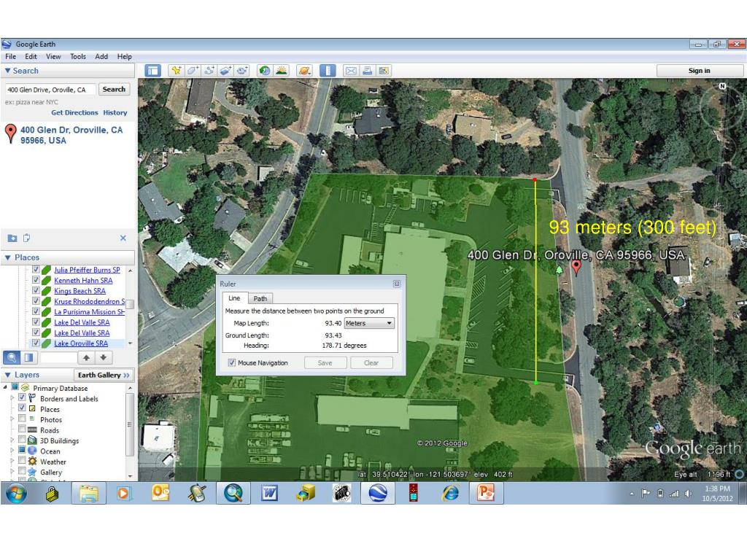Click the address search input field
This screenshot has height=560, width=747.
point(50,90)
